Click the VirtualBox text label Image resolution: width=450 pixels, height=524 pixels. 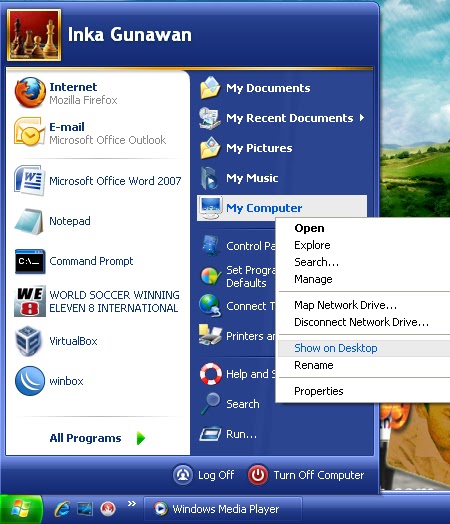(73, 341)
